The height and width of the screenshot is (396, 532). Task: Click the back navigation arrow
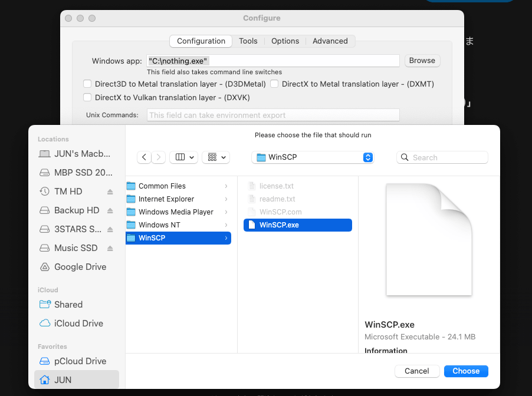(145, 157)
